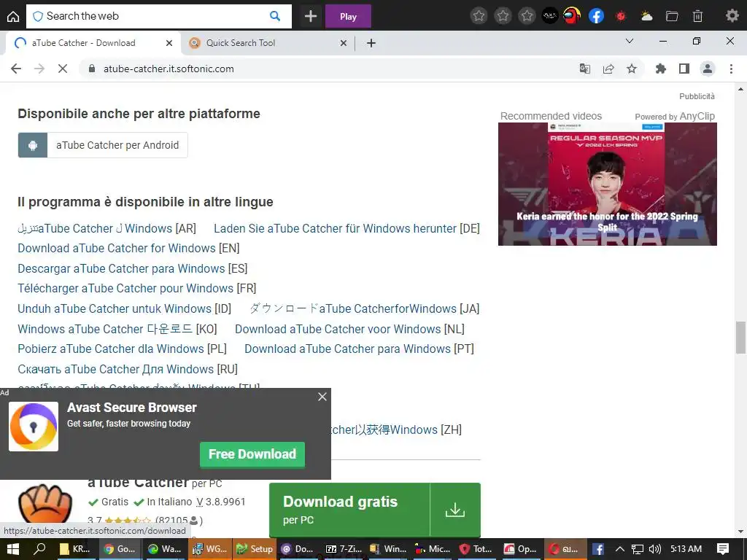Click the Avast Secure Browser logo
The image size is (747, 560).
[x=34, y=426]
